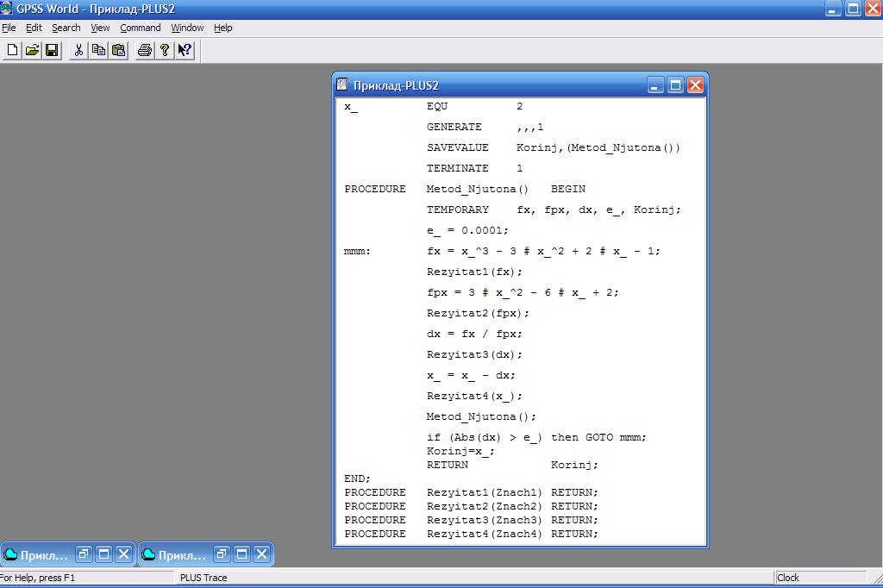The width and height of the screenshot is (883, 588).
Task: Click the 'Rezyitat3(dx);' call line
Action: coord(474,355)
